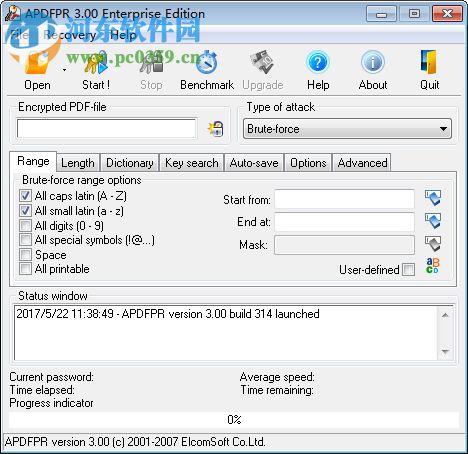Open the Recovery menu
Viewport: 468px width, 454px height.
point(69,34)
